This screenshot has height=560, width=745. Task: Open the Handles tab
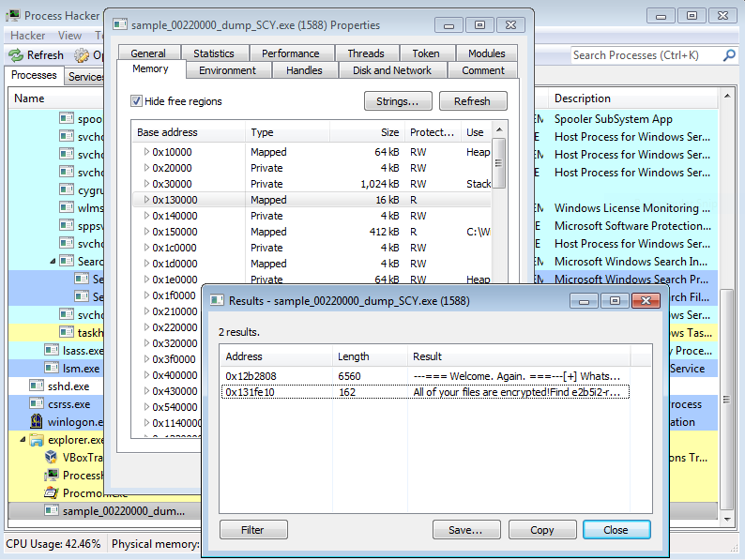tap(304, 70)
